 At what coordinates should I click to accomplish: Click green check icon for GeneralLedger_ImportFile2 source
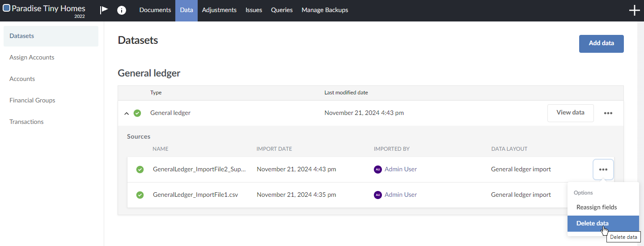(140, 170)
